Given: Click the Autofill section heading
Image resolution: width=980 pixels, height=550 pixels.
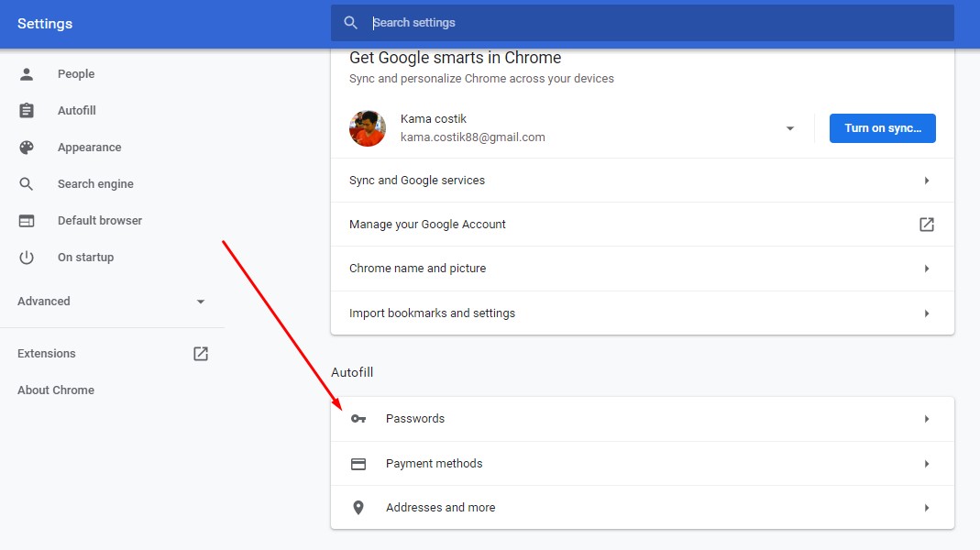Looking at the screenshot, I should [x=352, y=372].
